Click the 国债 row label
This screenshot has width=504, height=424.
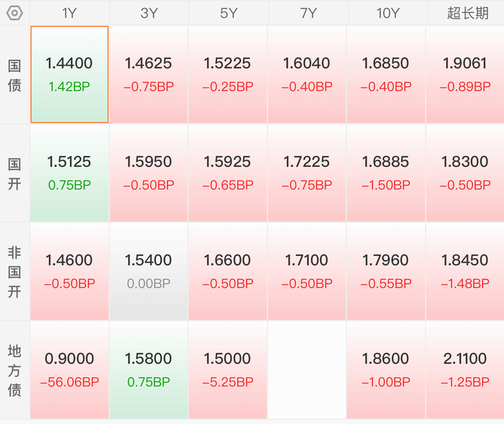click(x=14, y=75)
